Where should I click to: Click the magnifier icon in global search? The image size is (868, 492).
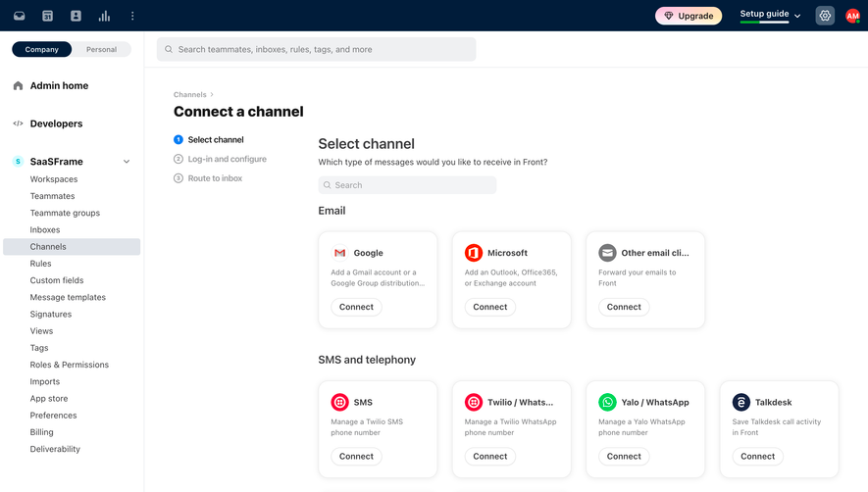[x=169, y=49]
